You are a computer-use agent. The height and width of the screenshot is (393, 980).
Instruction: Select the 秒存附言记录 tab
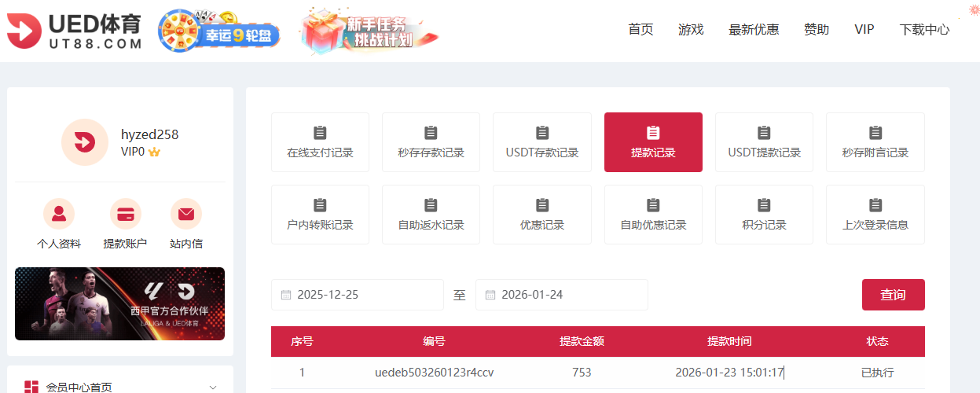pyautogui.click(x=875, y=142)
